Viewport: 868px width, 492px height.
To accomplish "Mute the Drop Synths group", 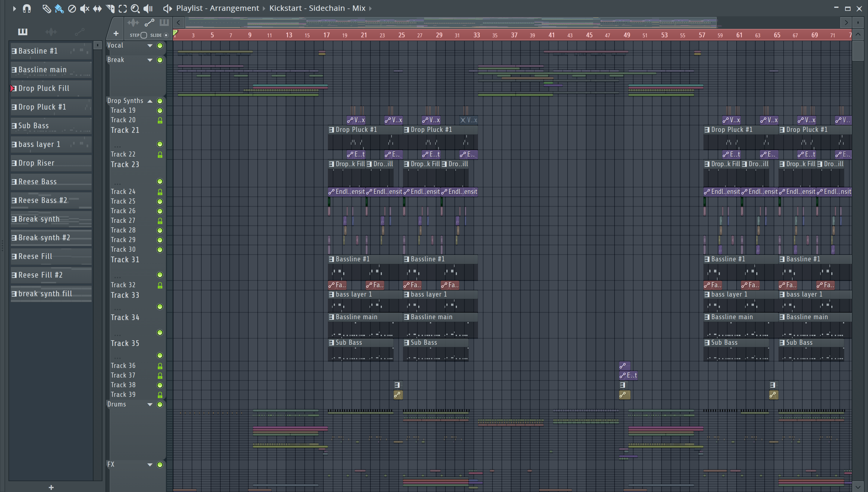I will [160, 101].
